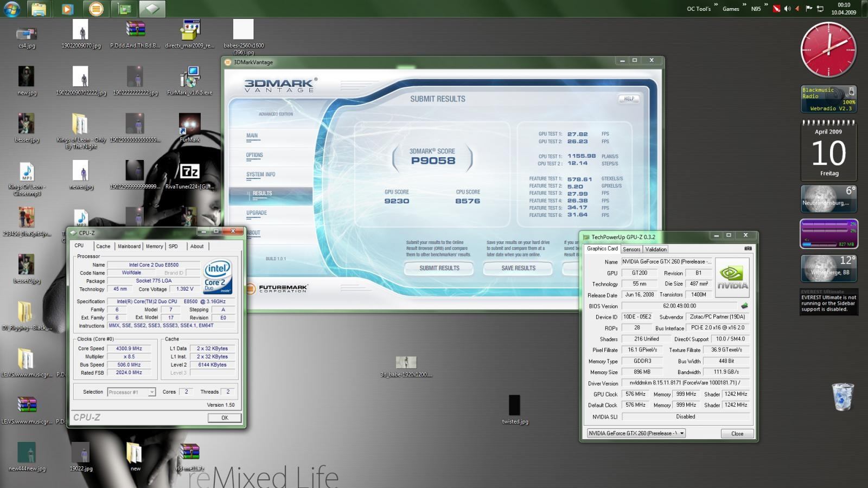
Task: Click the Wittenberge weather gadget
Action: click(828, 268)
